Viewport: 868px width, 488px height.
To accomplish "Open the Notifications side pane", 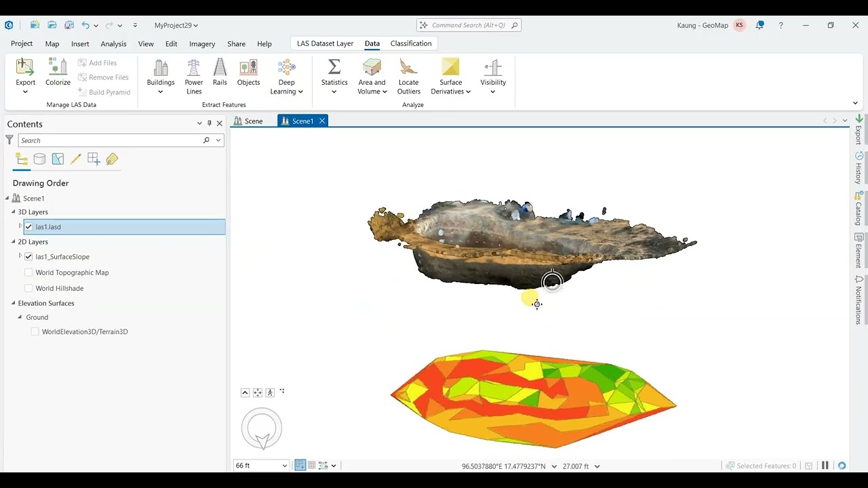I will point(859,300).
